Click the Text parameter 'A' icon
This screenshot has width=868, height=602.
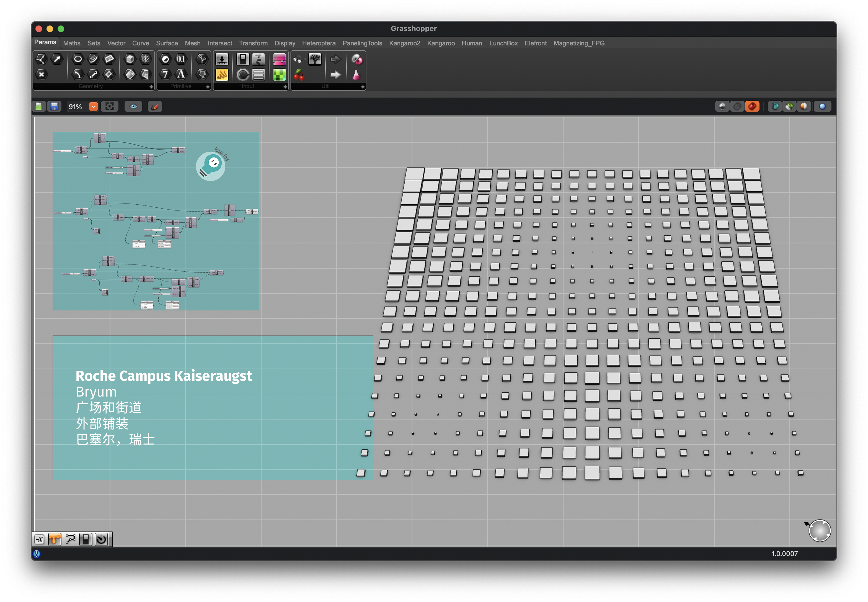181,74
